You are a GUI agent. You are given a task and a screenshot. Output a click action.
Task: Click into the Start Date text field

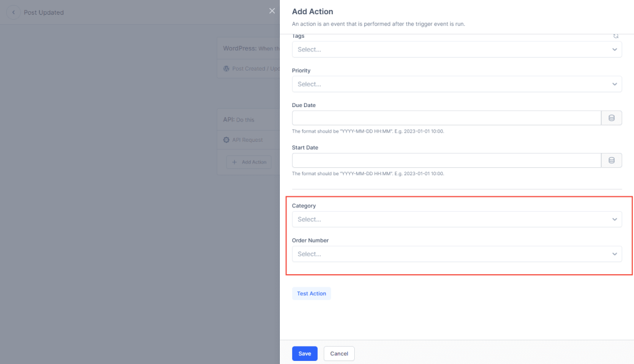pyautogui.click(x=446, y=160)
